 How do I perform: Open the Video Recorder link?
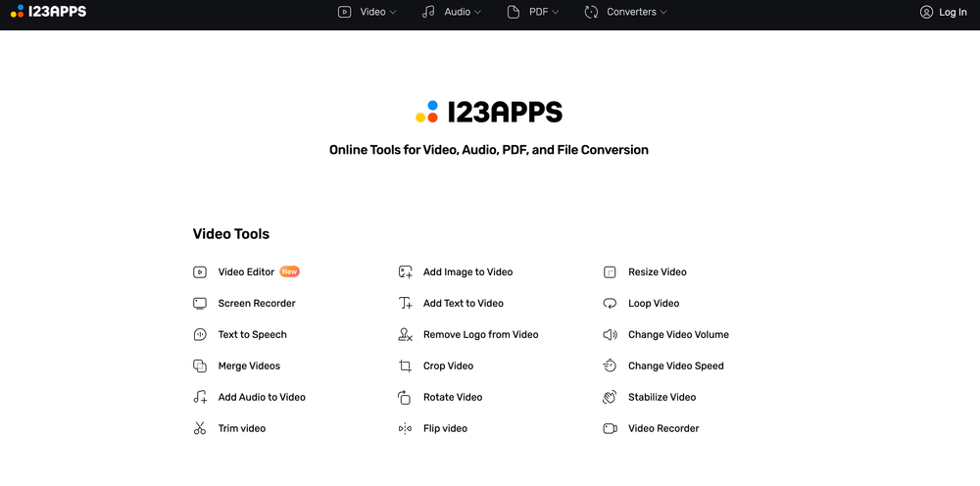click(x=663, y=428)
